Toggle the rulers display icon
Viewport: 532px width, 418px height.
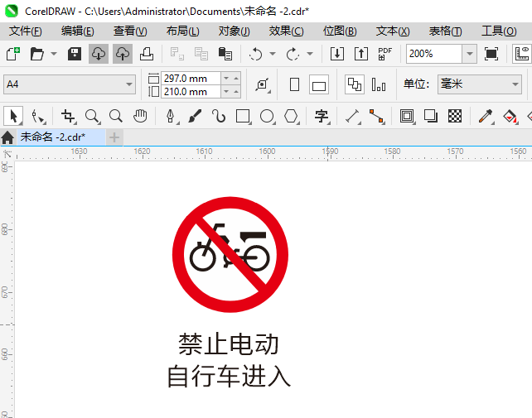(522, 54)
